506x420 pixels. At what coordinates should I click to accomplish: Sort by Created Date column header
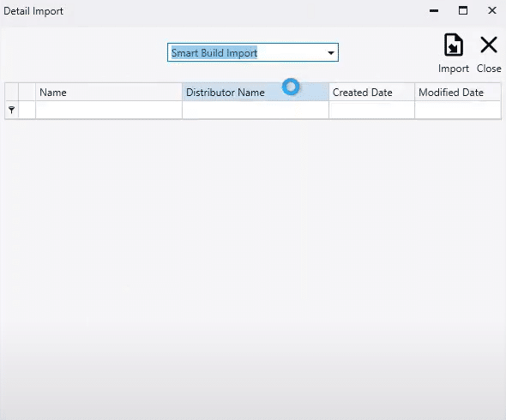tap(371, 93)
